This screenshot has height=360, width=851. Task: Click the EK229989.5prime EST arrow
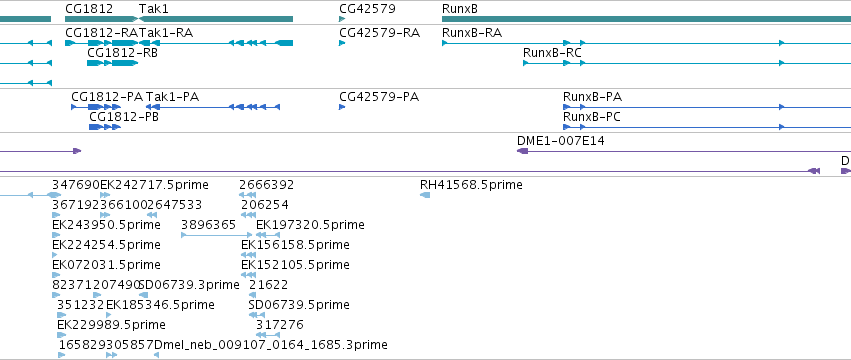[61, 335]
